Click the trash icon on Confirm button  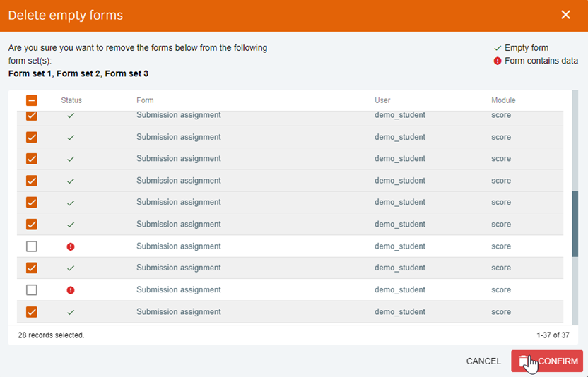coord(524,361)
